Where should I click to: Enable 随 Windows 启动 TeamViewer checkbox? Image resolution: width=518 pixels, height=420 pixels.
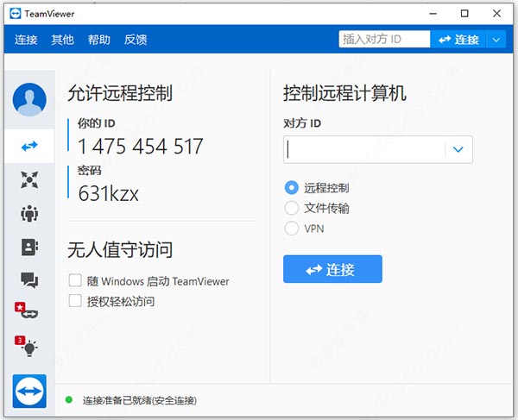(x=75, y=281)
